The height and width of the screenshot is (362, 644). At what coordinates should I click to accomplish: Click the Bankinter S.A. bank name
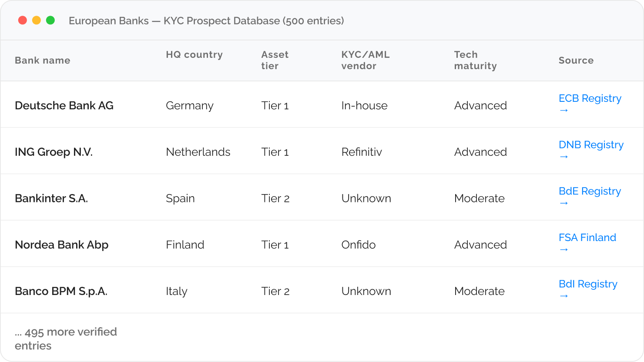(x=51, y=198)
